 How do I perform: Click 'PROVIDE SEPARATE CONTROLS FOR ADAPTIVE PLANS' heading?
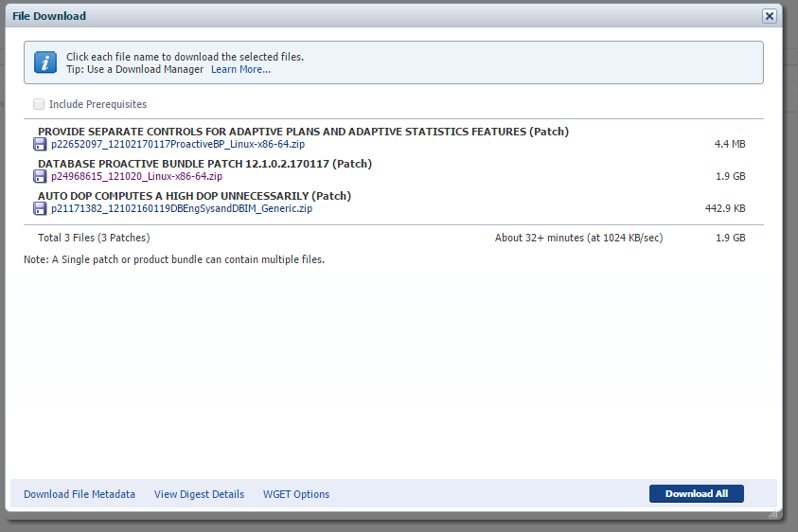(303, 132)
